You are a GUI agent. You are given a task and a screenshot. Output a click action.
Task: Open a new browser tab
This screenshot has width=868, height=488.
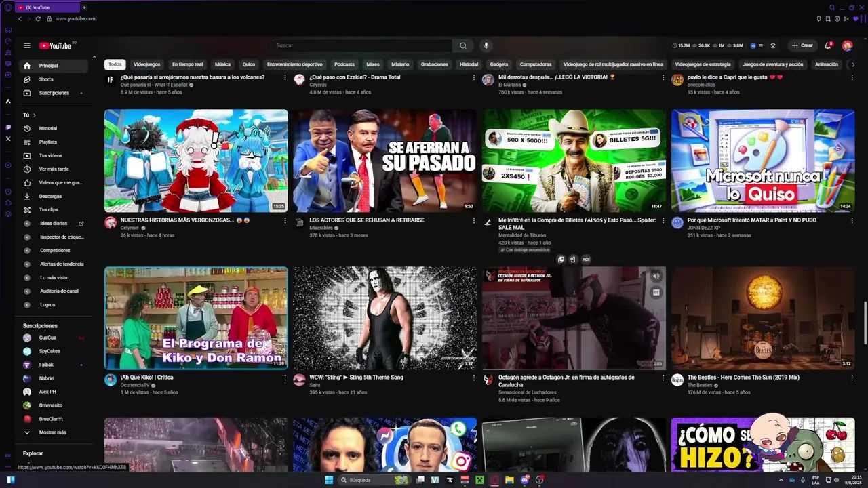pos(84,7)
